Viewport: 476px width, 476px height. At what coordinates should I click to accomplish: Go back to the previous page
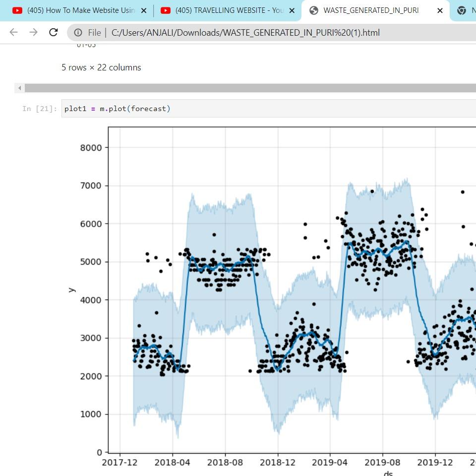tap(13, 32)
